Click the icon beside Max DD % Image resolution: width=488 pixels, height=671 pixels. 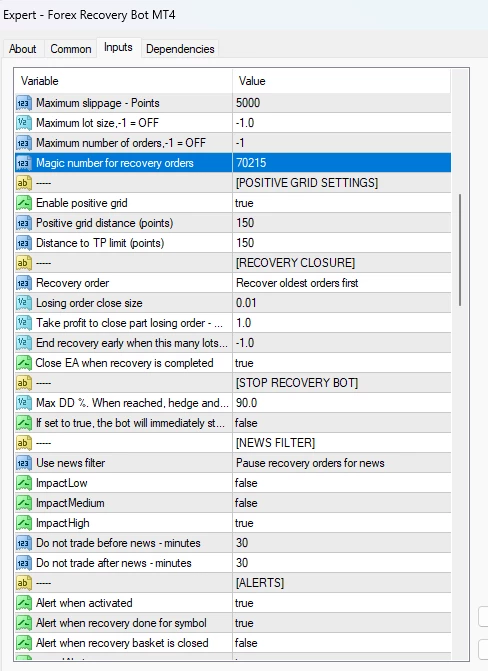[24, 403]
